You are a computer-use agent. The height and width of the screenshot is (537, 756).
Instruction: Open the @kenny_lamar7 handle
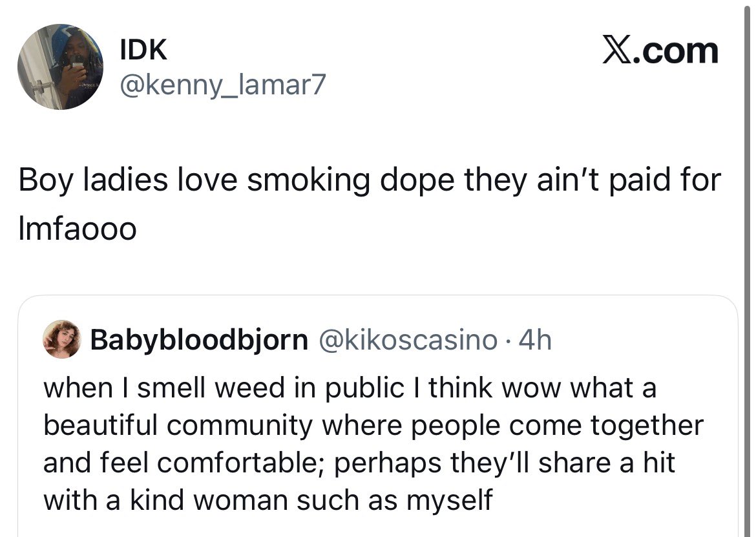click(x=223, y=85)
